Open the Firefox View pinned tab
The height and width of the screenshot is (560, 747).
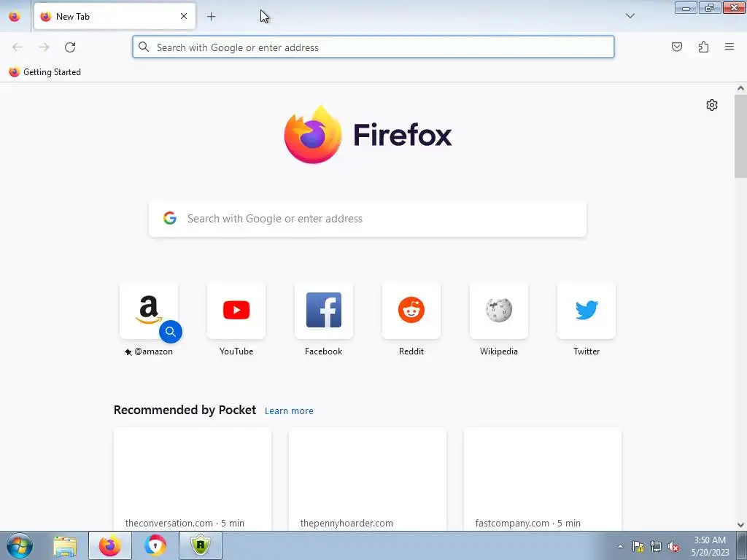[x=15, y=16]
